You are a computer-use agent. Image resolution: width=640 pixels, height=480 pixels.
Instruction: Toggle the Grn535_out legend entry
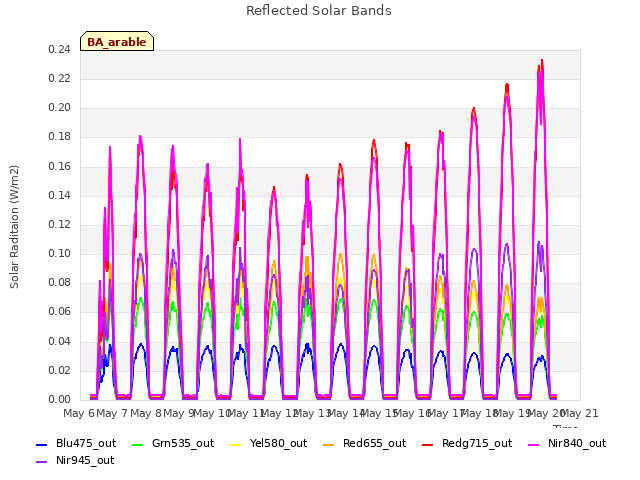point(173,443)
